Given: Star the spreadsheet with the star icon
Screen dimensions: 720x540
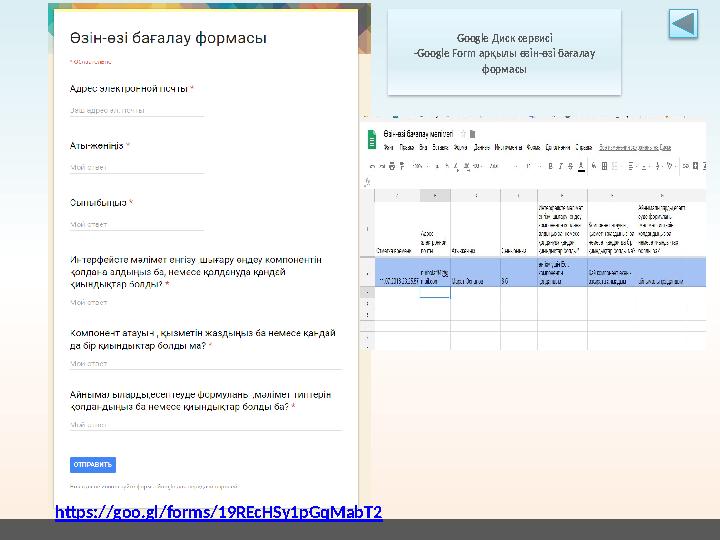Looking at the screenshot, I should click(x=463, y=134).
